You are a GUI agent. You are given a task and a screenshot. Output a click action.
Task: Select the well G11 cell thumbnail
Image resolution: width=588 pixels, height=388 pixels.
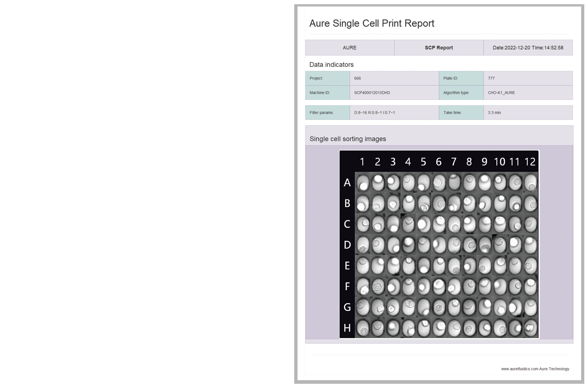coord(515,307)
